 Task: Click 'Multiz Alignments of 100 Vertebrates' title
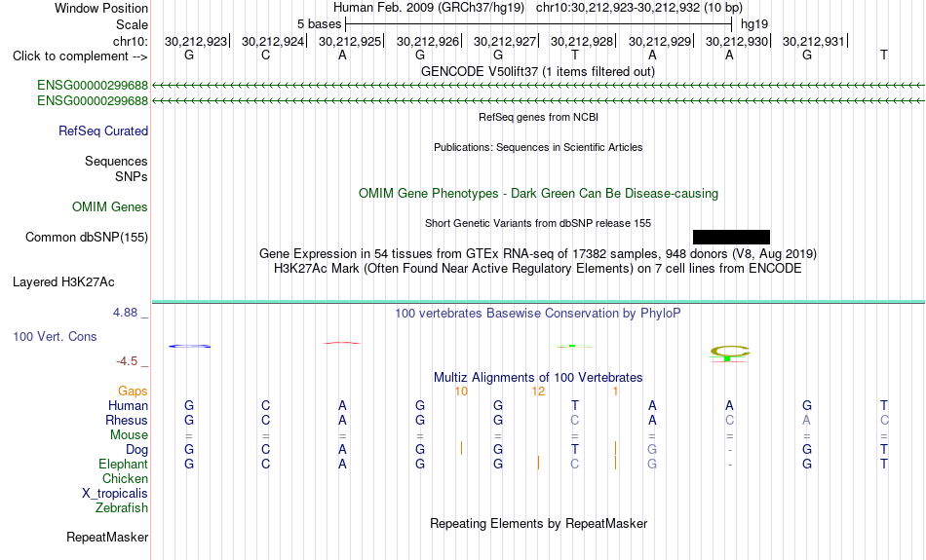(x=538, y=377)
